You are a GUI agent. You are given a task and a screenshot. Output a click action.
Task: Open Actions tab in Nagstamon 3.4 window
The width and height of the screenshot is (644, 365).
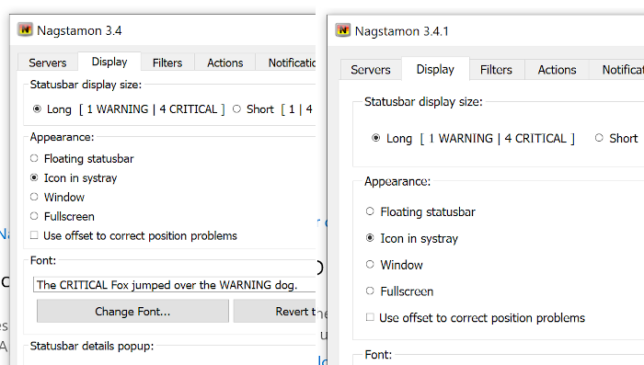click(x=225, y=62)
